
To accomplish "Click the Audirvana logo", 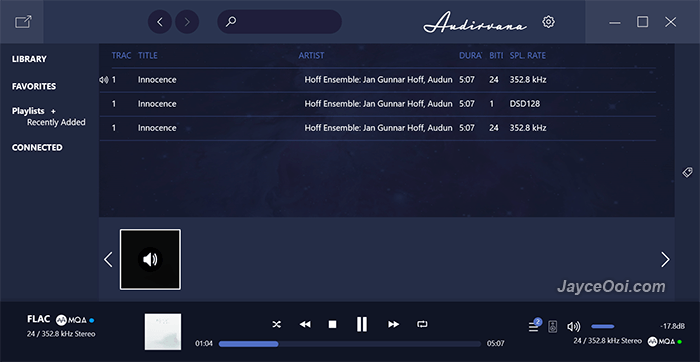I will tap(475, 22).
